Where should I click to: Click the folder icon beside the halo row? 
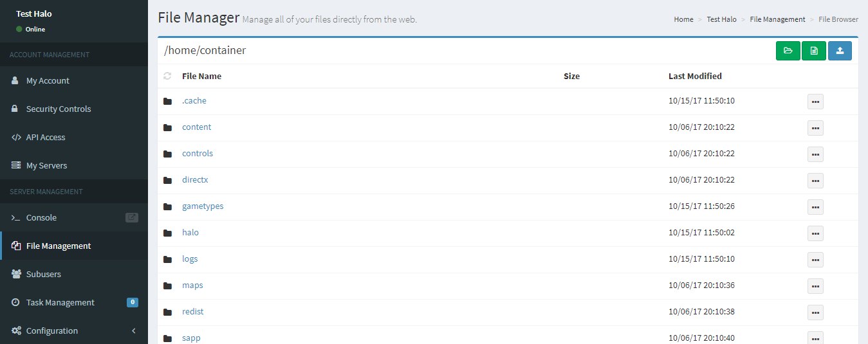coord(168,233)
